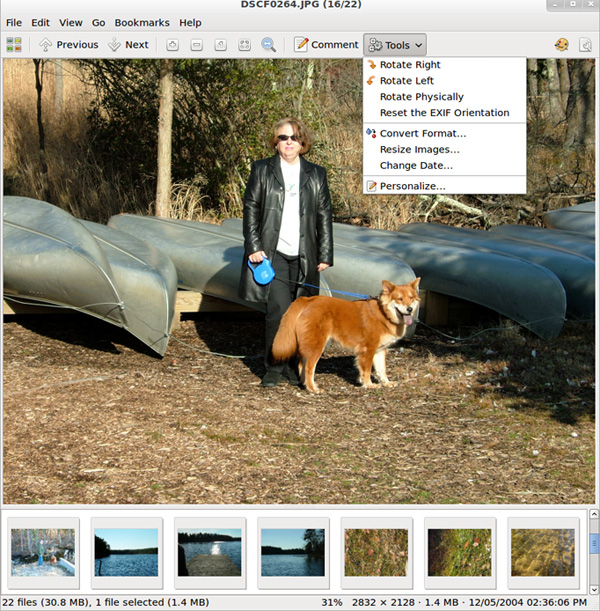
Task: Select the lake with left shoreline thumbnail
Action: pos(126,552)
